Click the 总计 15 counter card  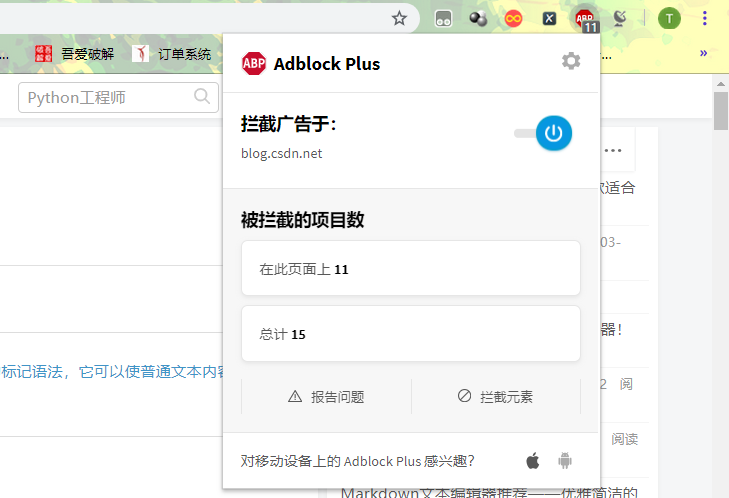pos(411,333)
